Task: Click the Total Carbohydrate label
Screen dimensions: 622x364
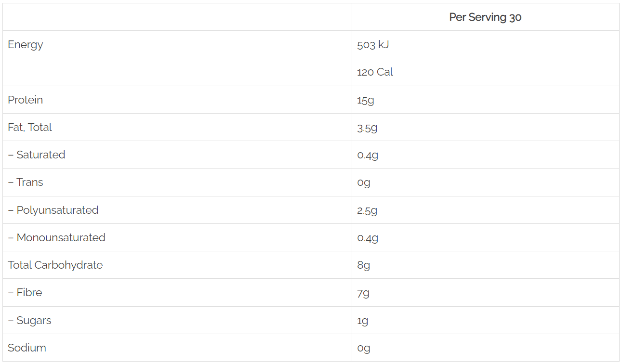Action: point(55,265)
